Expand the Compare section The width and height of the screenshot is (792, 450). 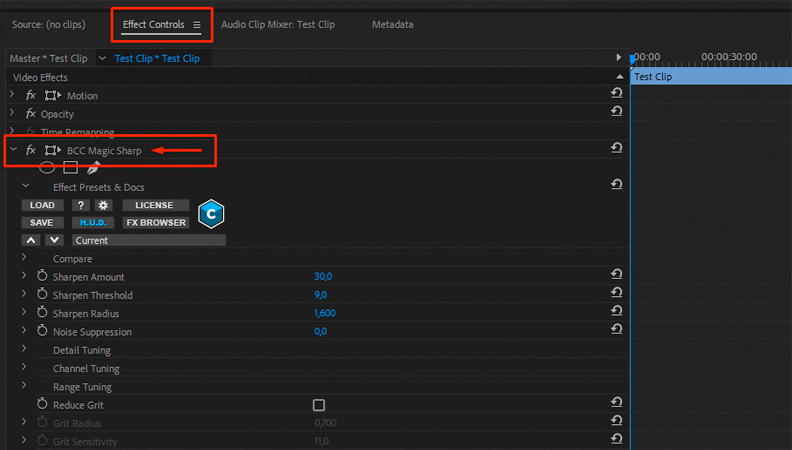point(25,258)
